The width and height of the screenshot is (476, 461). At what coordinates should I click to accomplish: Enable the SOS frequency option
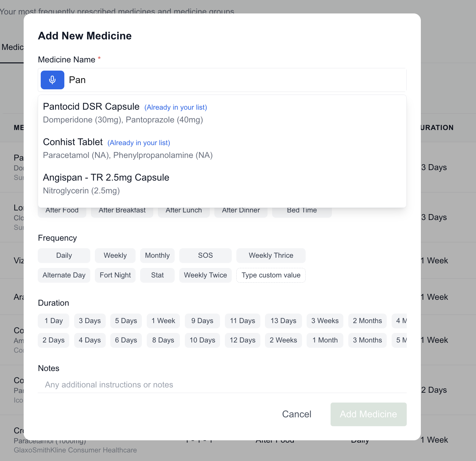(205, 255)
